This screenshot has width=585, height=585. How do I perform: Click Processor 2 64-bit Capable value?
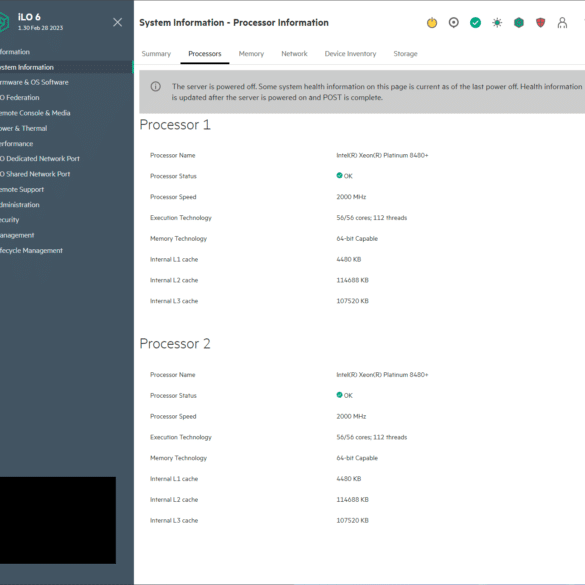357,458
